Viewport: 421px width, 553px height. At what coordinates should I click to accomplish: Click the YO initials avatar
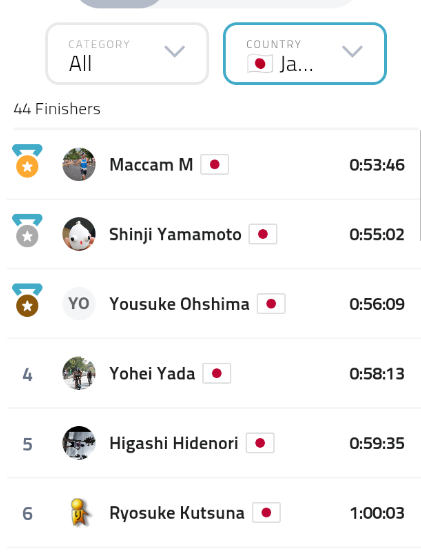(x=79, y=303)
